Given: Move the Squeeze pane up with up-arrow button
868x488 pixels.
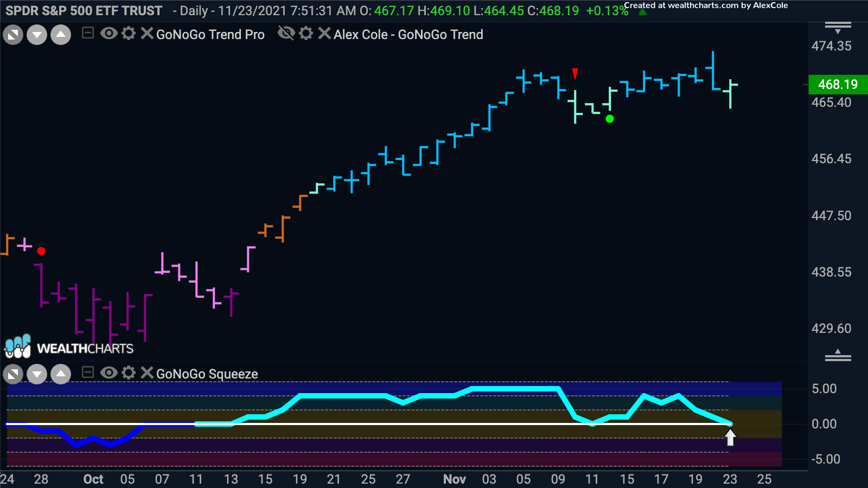Looking at the screenshot, I should (x=61, y=374).
